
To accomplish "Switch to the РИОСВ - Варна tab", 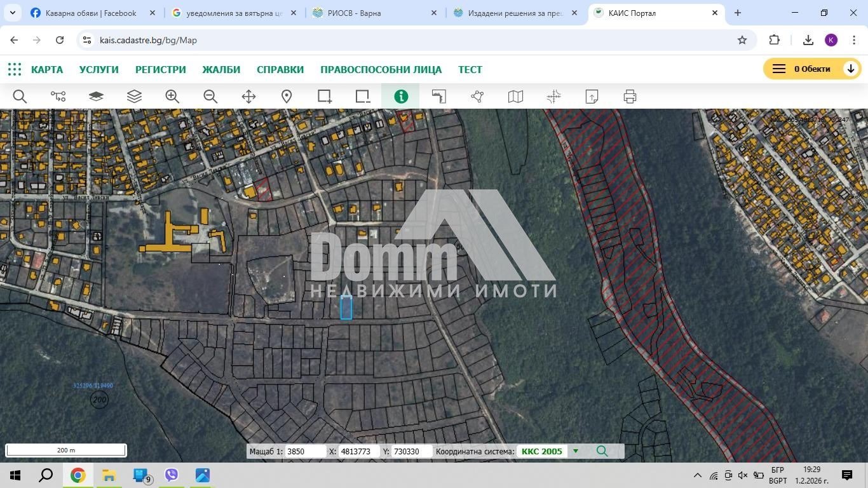I will click(x=356, y=13).
